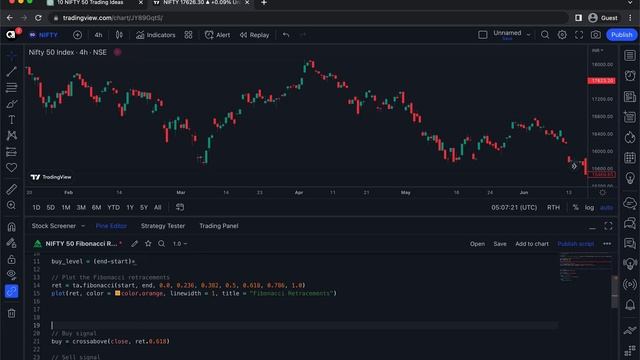Click the NIFTY symbol search
Image resolution: width=640 pixels, height=360 pixels.
(44, 35)
